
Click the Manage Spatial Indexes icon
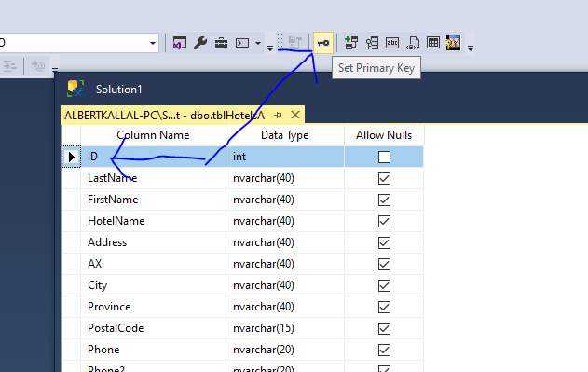point(453,43)
